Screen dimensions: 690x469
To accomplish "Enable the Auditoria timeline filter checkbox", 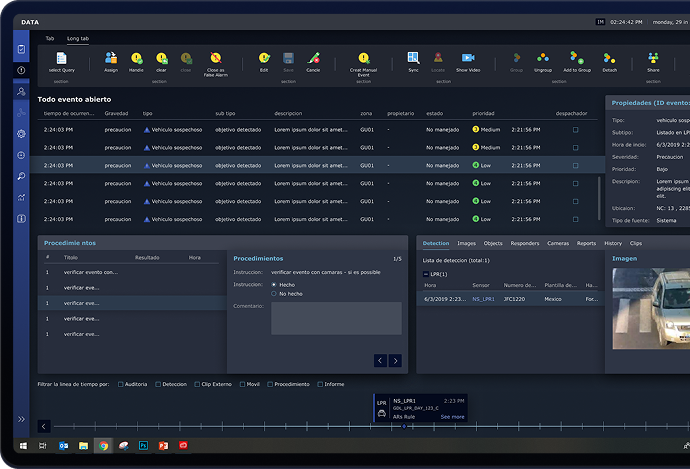I will (x=120, y=384).
